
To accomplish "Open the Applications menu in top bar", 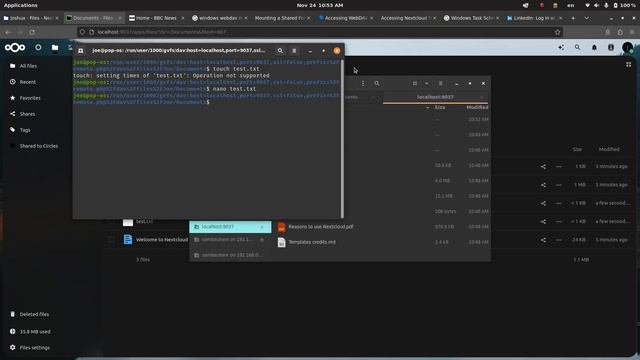I will (20, 5).
